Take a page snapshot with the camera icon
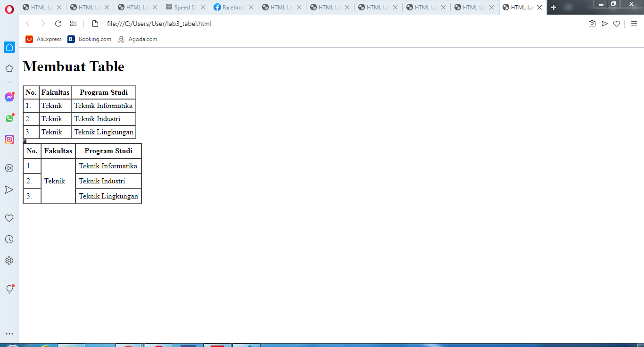Image resolution: width=644 pixels, height=347 pixels. [592, 23]
